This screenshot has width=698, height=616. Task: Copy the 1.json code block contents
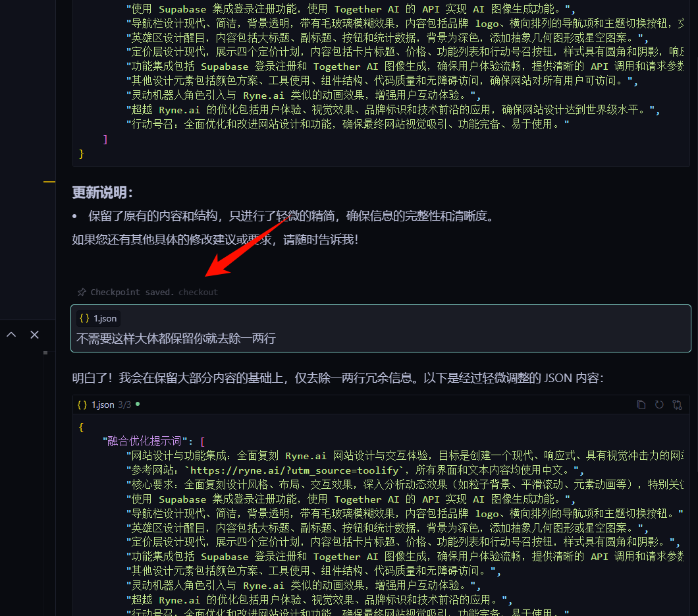point(641,405)
